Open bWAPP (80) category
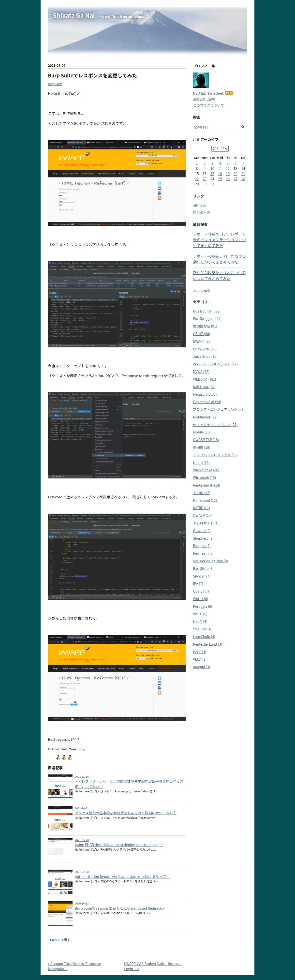 [202, 342]
